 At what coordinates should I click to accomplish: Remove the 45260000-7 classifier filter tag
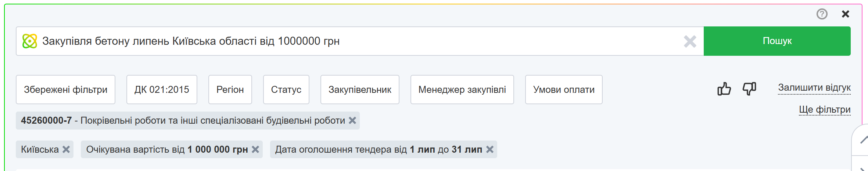coord(352,120)
